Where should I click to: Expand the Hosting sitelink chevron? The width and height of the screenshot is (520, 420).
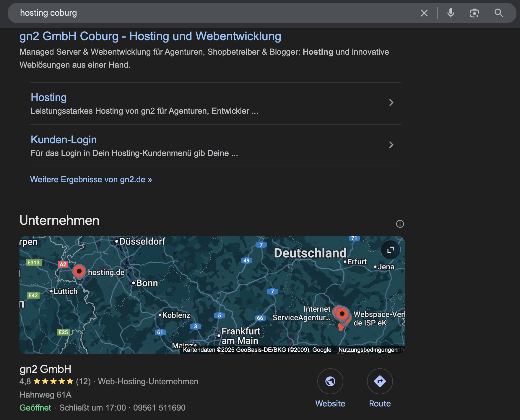pos(391,102)
